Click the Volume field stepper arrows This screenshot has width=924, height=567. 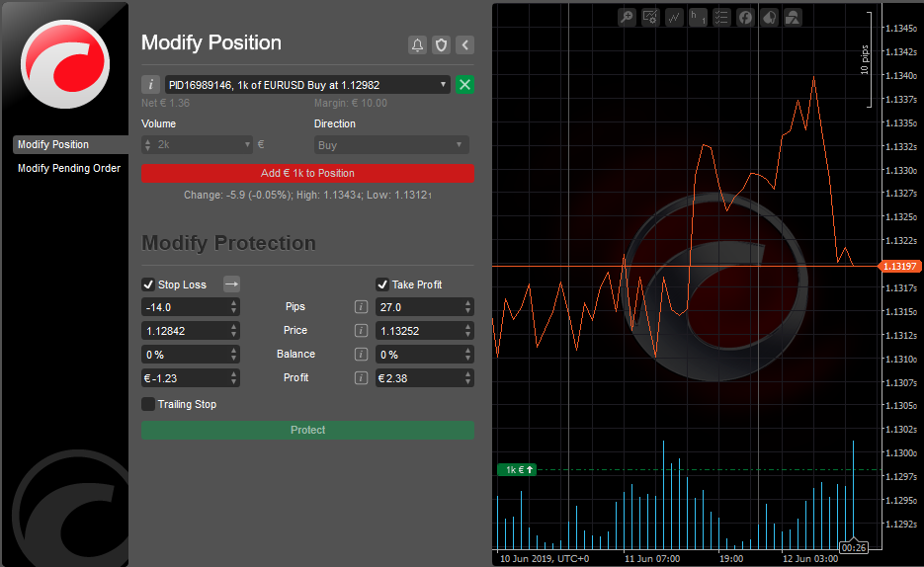point(148,145)
